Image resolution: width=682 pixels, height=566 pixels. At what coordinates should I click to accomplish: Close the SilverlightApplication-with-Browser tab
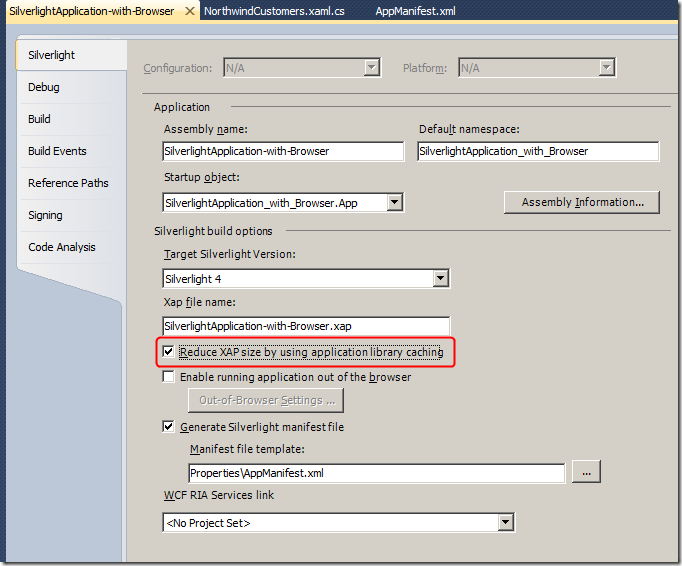point(190,11)
